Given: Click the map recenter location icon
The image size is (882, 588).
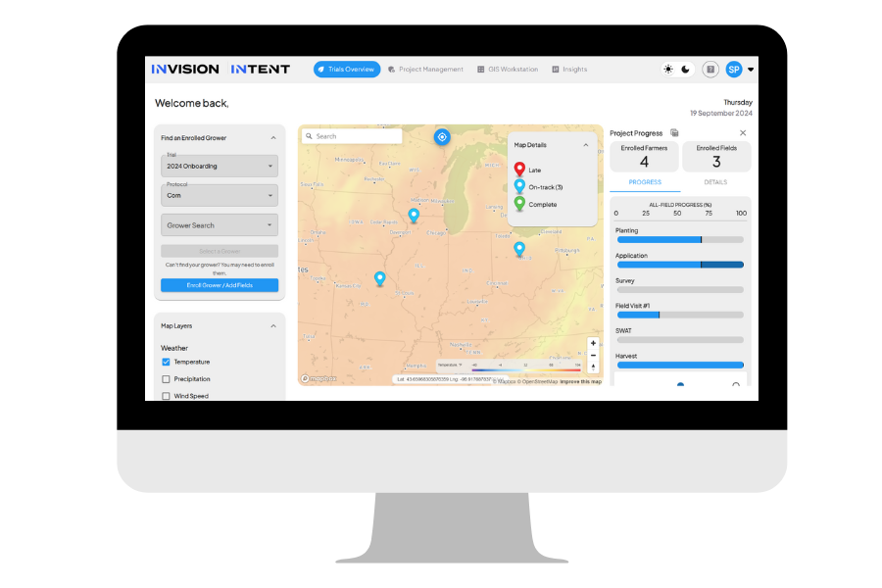Looking at the screenshot, I should (x=442, y=137).
